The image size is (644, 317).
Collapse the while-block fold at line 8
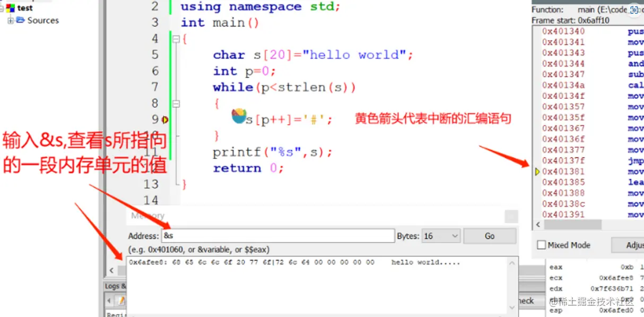pyautogui.click(x=177, y=104)
